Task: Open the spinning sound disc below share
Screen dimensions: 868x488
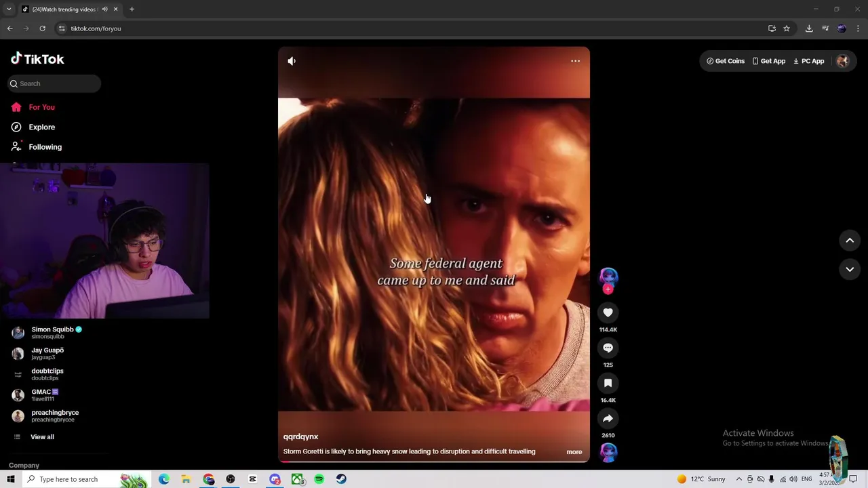Action: tap(608, 452)
